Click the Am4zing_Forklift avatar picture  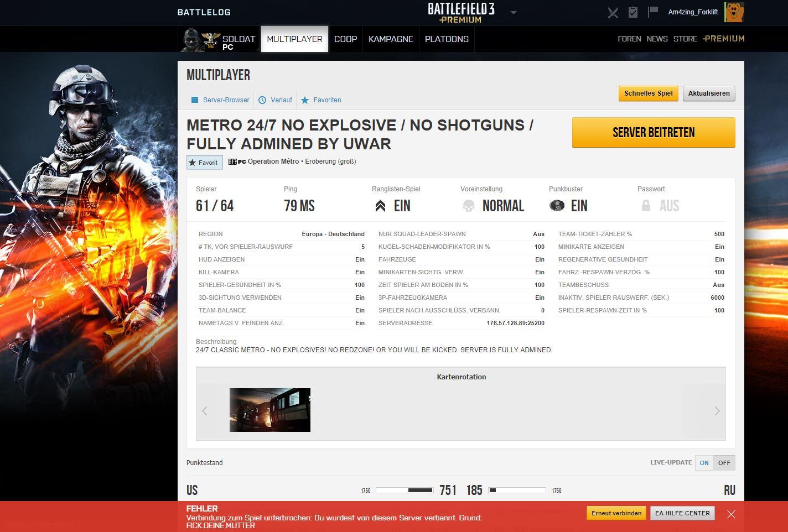point(735,12)
